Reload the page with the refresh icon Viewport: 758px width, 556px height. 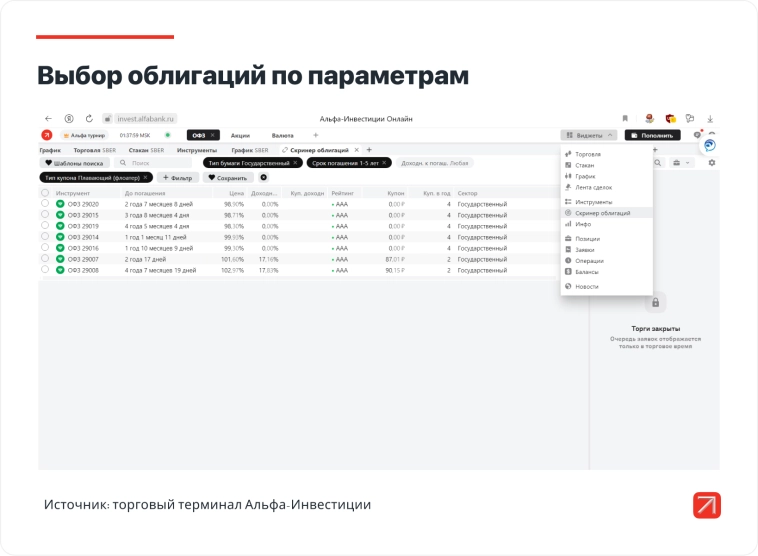[89, 118]
